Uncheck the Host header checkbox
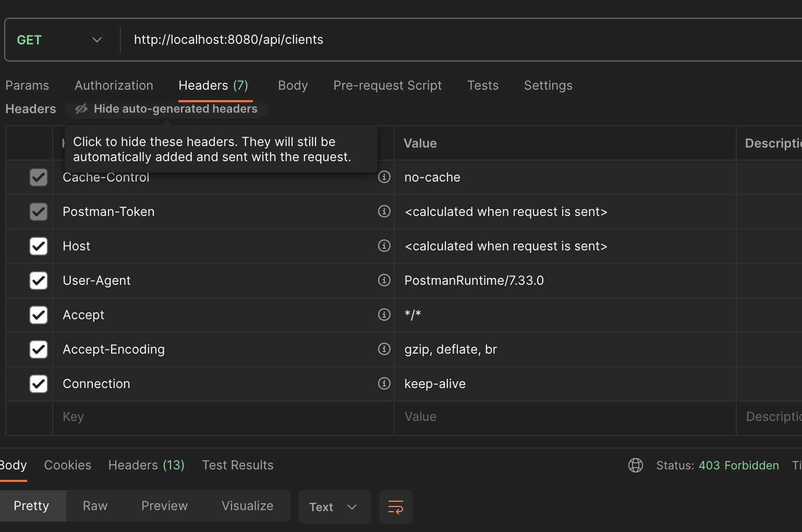Viewport: 802px width, 532px height. 39,246
